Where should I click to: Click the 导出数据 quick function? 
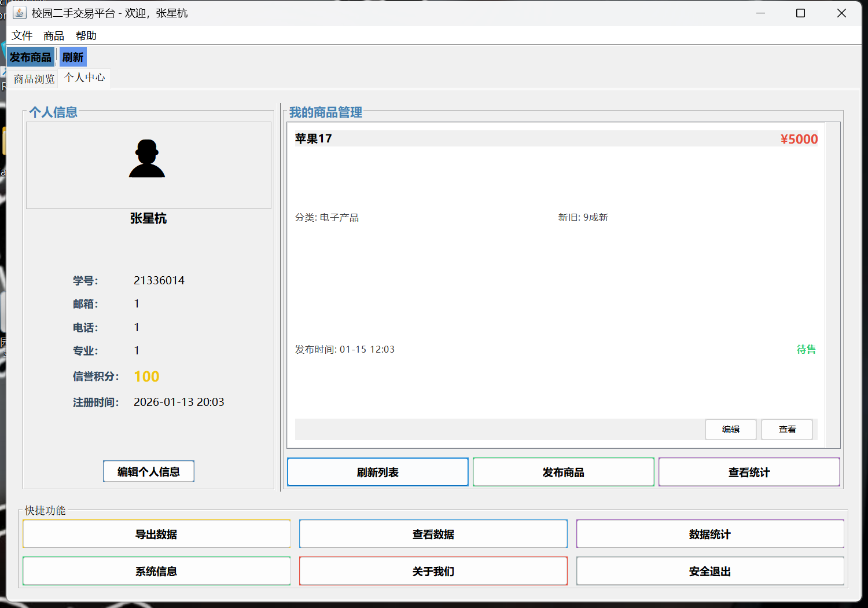(x=156, y=534)
